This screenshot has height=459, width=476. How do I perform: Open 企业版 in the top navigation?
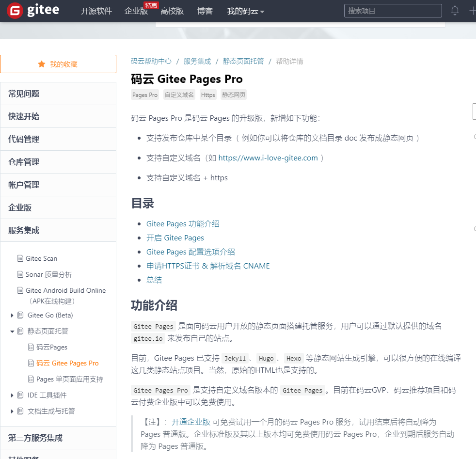point(136,11)
